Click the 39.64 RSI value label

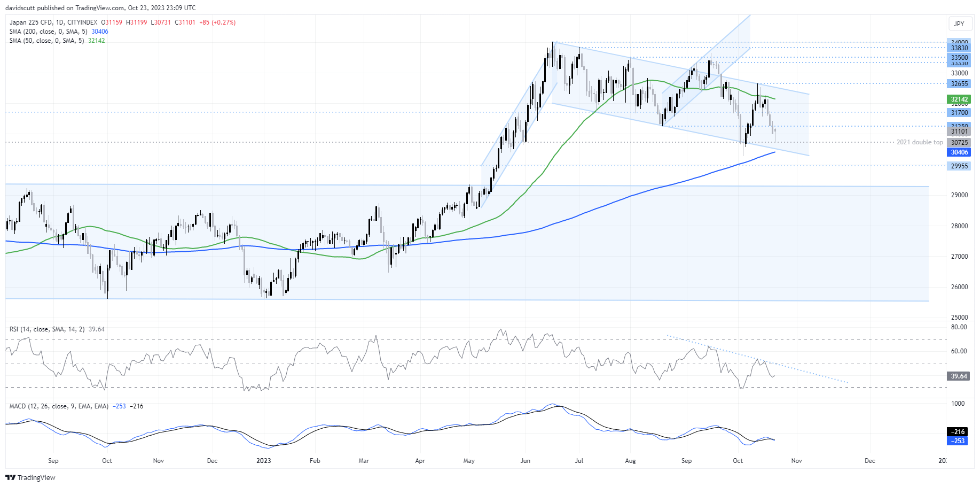point(959,376)
